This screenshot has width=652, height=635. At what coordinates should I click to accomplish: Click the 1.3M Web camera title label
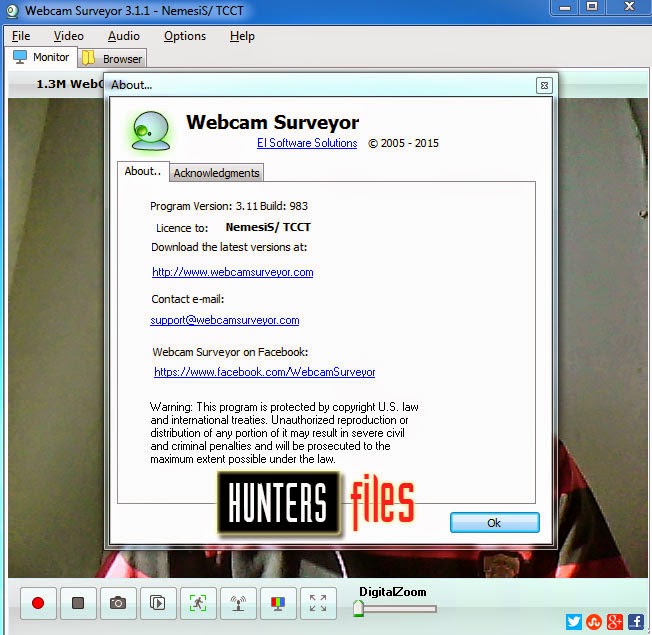70,84
